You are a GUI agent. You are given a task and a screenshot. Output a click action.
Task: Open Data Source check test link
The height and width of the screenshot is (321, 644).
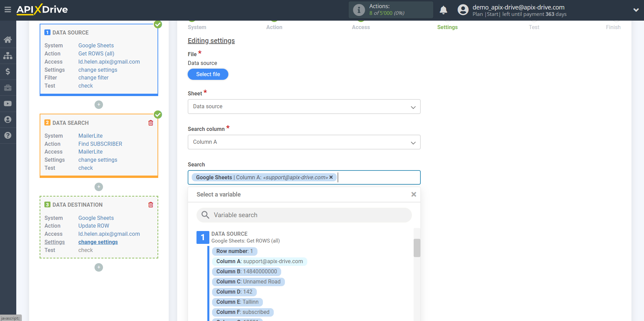[x=85, y=86]
